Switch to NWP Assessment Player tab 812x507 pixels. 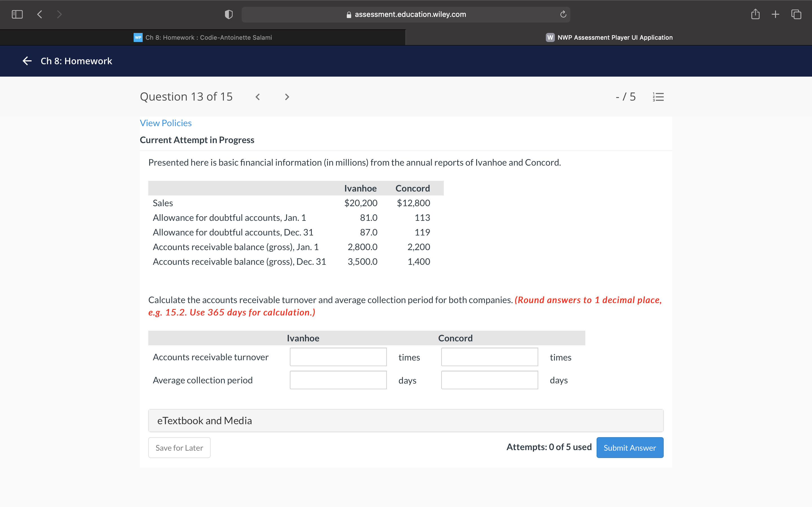(x=609, y=37)
